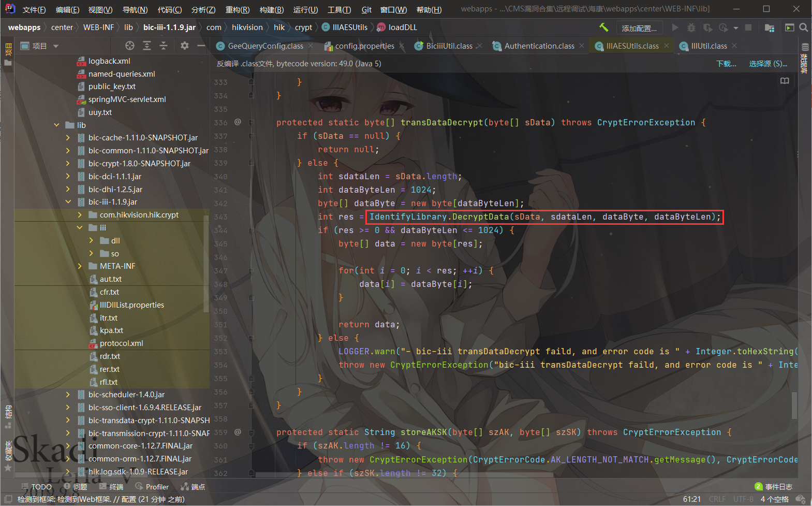Fold else block marker at line 339

coord(252,163)
